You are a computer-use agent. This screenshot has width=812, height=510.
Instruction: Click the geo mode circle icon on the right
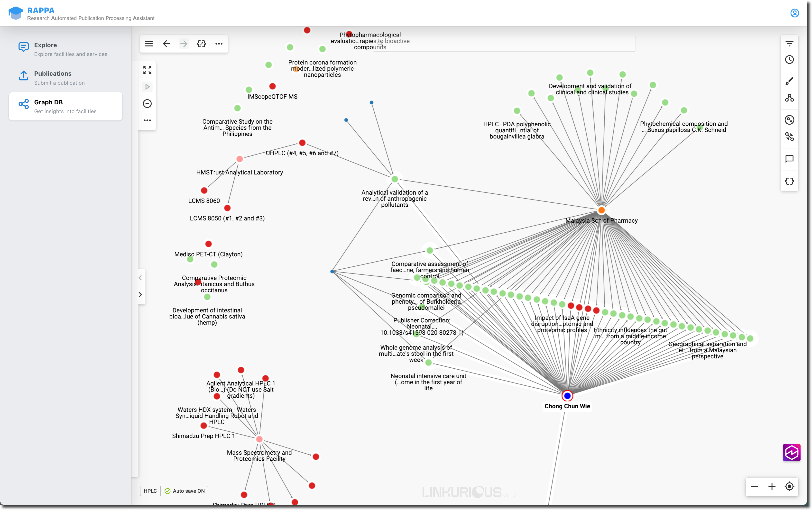click(x=789, y=120)
